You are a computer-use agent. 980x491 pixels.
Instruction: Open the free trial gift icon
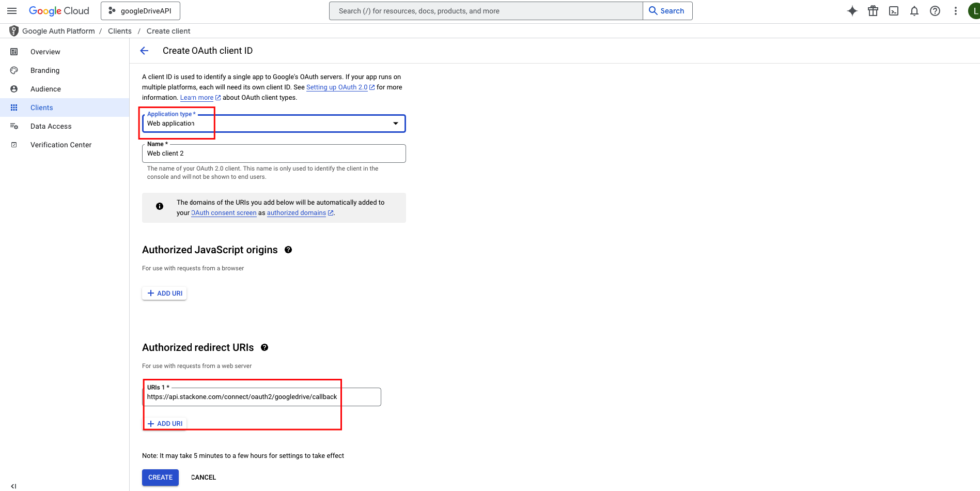click(873, 11)
